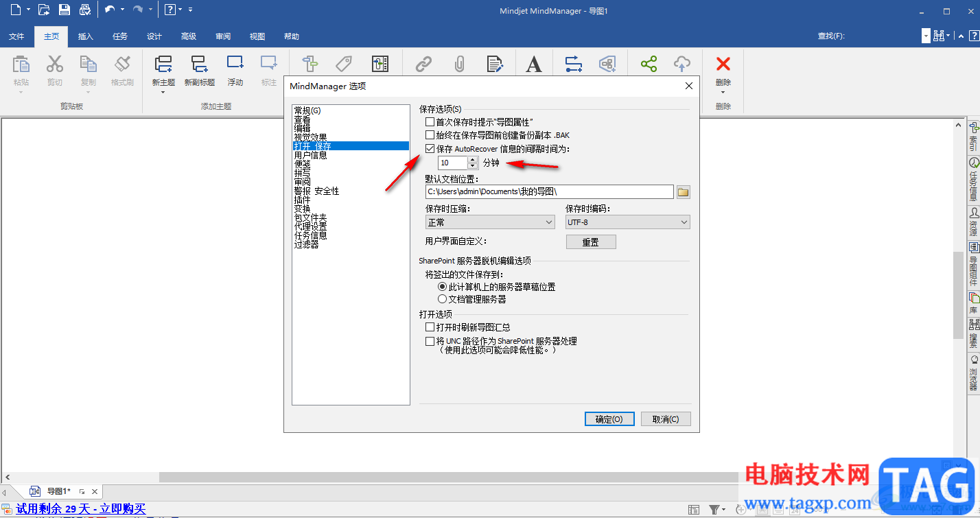Viewport: 980px width, 518px height.
Task: Undo the last action with the Undo arrow
Action: (110, 10)
